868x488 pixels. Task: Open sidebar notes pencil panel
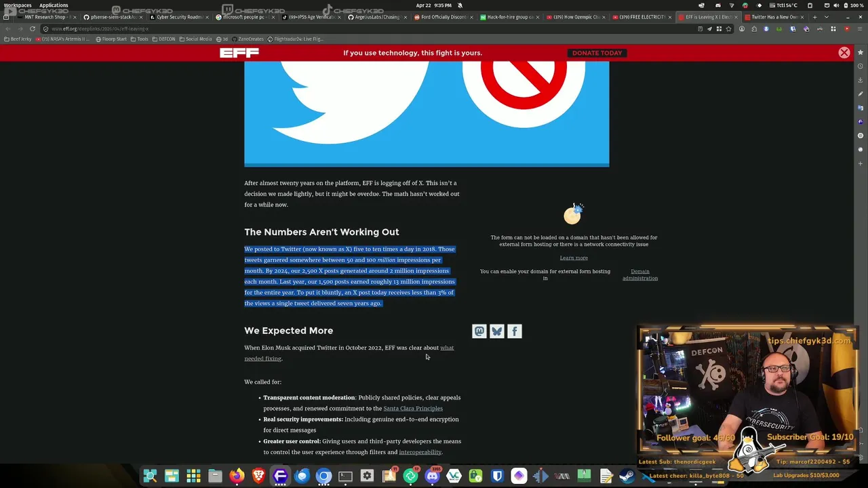click(x=861, y=94)
